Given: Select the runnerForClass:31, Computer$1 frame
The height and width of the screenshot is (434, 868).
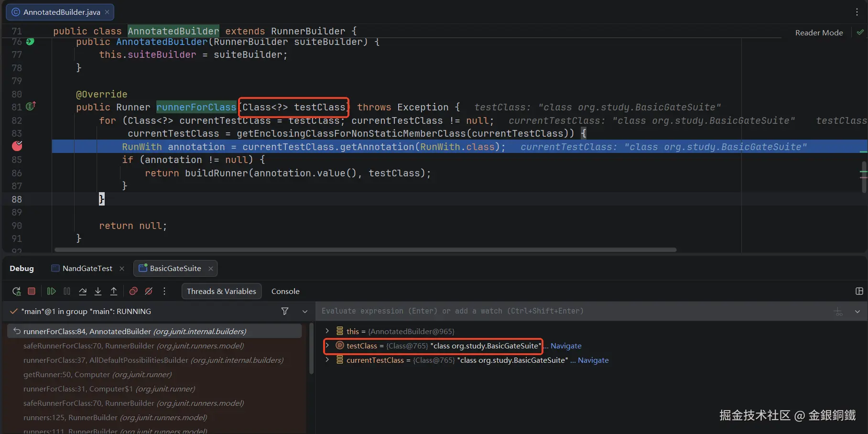Looking at the screenshot, I should pyautogui.click(x=154, y=389).
